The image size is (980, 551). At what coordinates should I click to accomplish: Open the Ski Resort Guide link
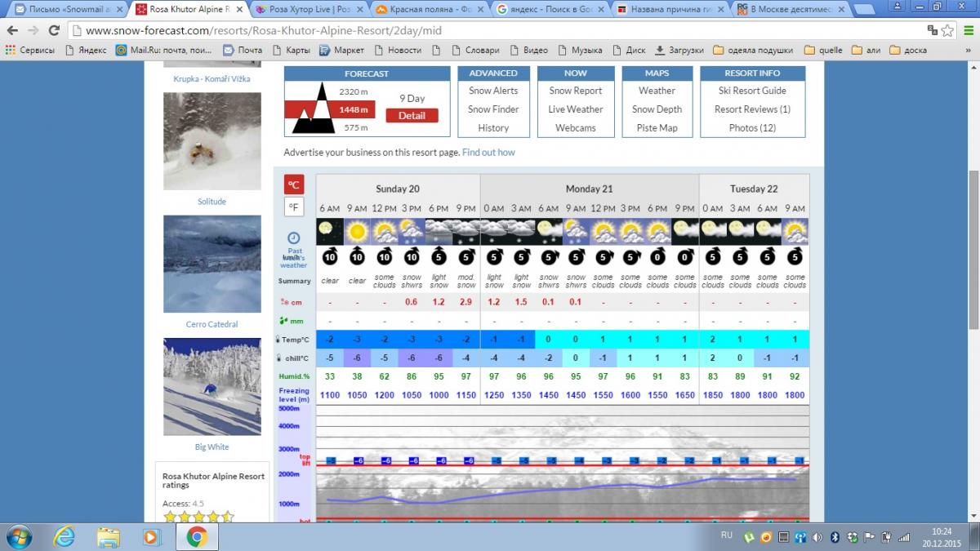(x=752, y=91)
